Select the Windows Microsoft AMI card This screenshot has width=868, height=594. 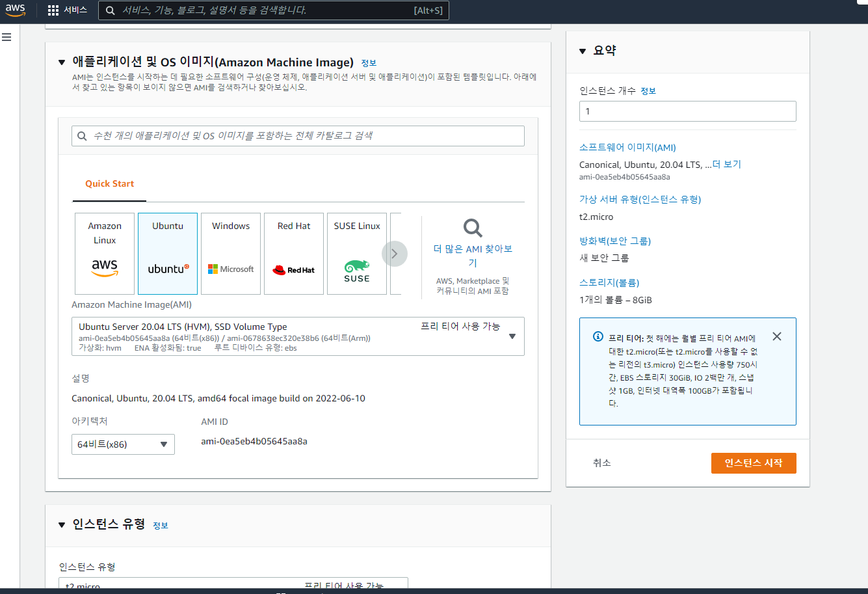[x=230, y=253]
